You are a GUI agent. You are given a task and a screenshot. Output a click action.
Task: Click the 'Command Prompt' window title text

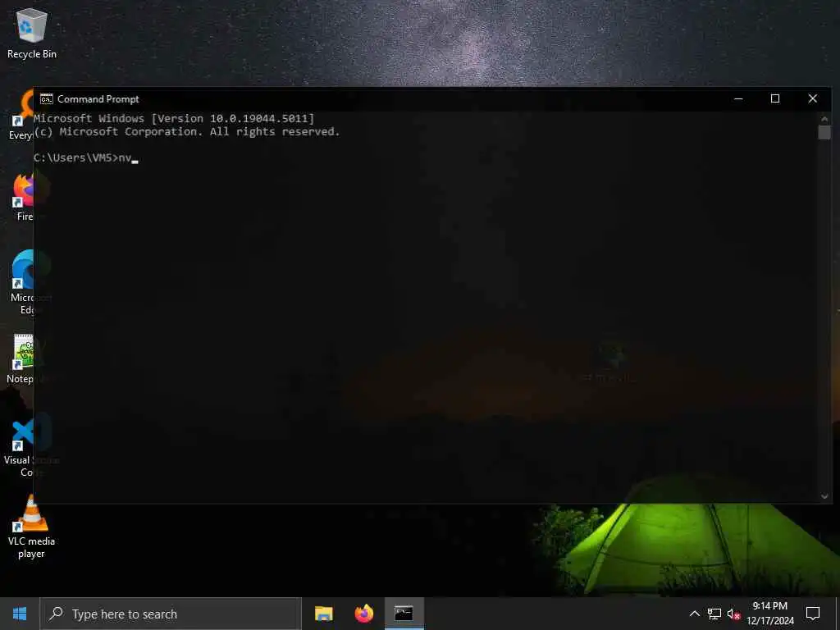(x=98, y=98)
